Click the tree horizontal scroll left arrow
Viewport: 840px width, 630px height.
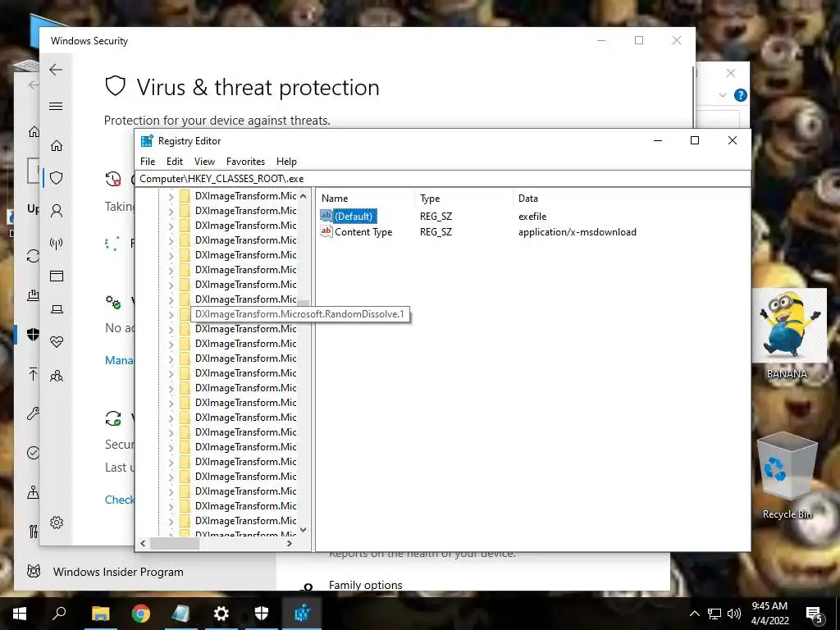(143, 543)
